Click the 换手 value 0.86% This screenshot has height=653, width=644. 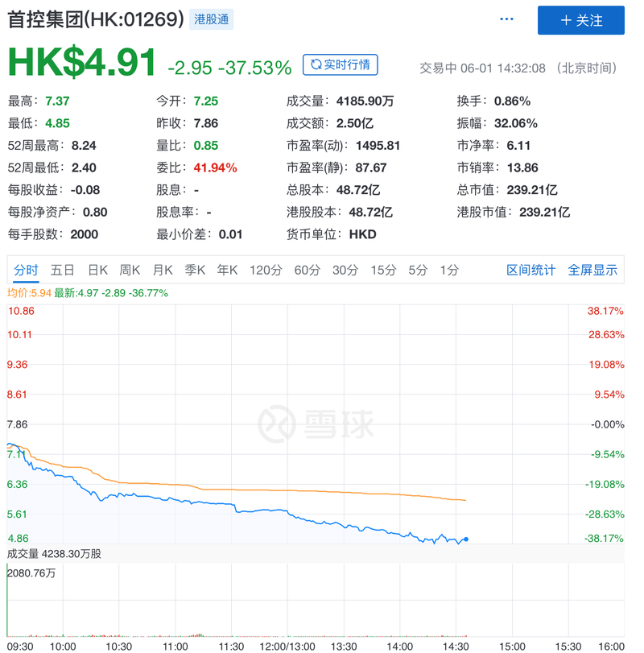pyautogui.click(x=512, y=101)
